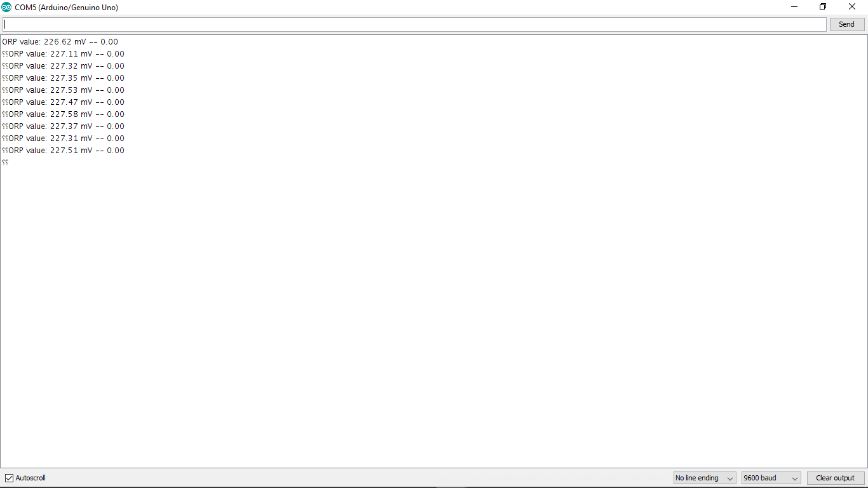Toggle the Autoscroll checkbox
Screen dimensions: 868x488
coord(9,478)
